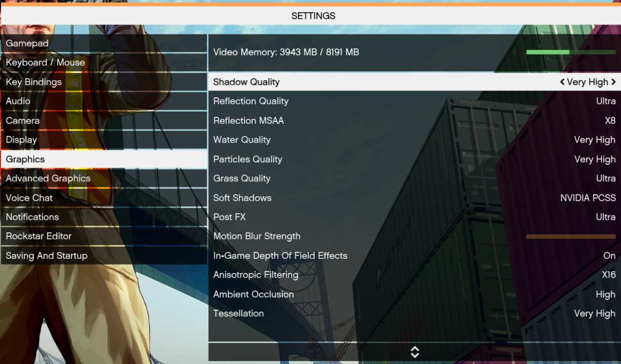Click the Very High value for Tessellation
This screenshot has width=621, height=364.
(x=595, y=313)
